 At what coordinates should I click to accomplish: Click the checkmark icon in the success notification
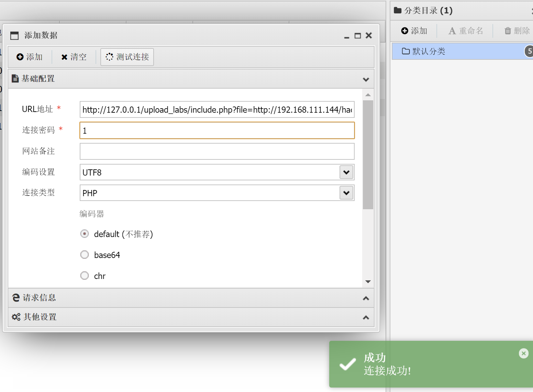coord(348,364)
